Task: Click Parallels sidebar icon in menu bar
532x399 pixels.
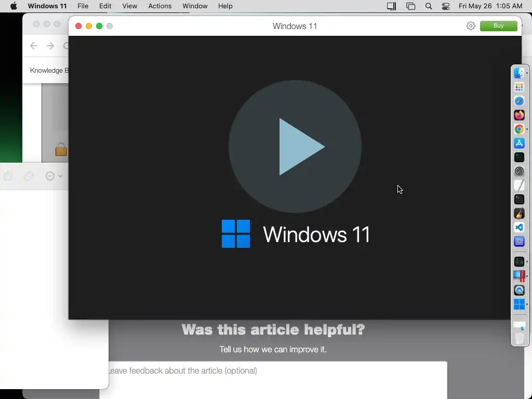Action: click(392, 6)
